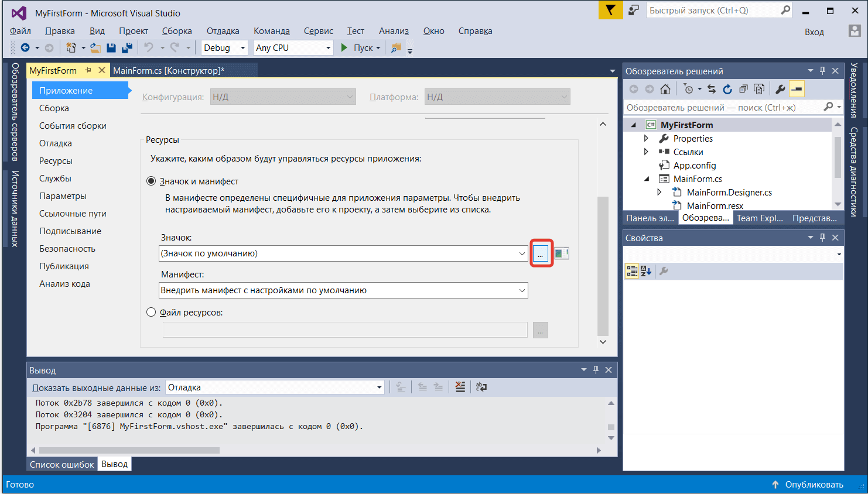This screenshot has height=494, width=868.
Task: Click the Collapse All icon in Solution Explorer
Action: coord(743,89)
